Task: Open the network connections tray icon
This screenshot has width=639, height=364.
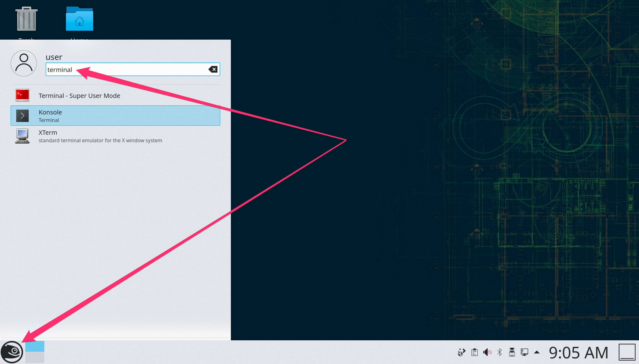Action: pyautogui.click(x=524, y=352)
